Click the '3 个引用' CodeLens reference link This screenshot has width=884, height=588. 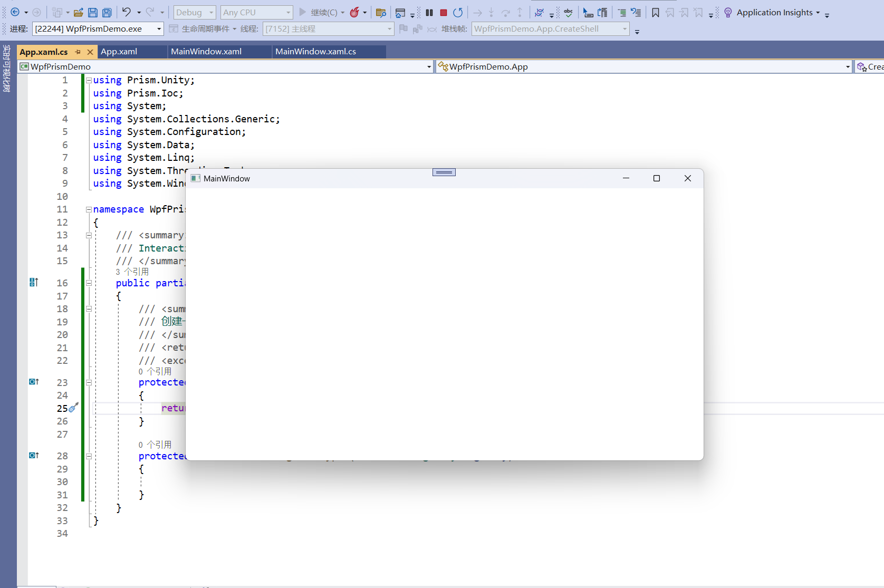pos(132,272)
